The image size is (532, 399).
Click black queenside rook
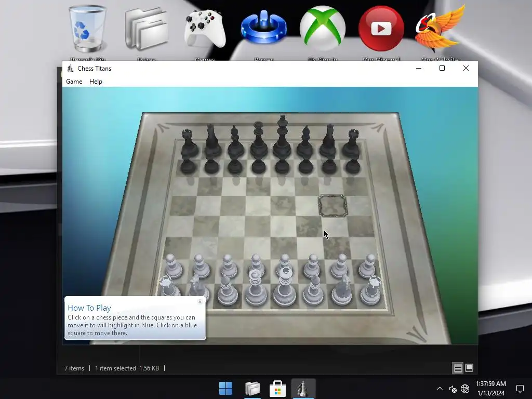click(189, 144)
